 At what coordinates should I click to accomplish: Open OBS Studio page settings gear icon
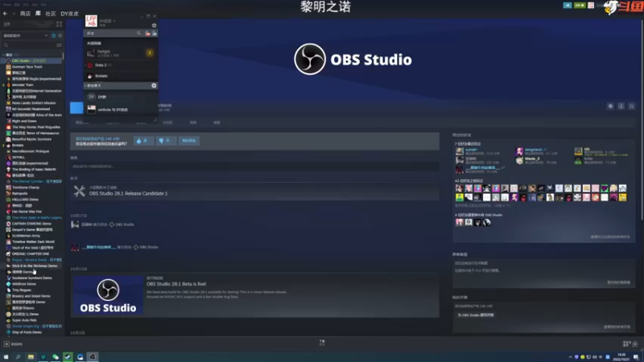click(x=610, y=106)
